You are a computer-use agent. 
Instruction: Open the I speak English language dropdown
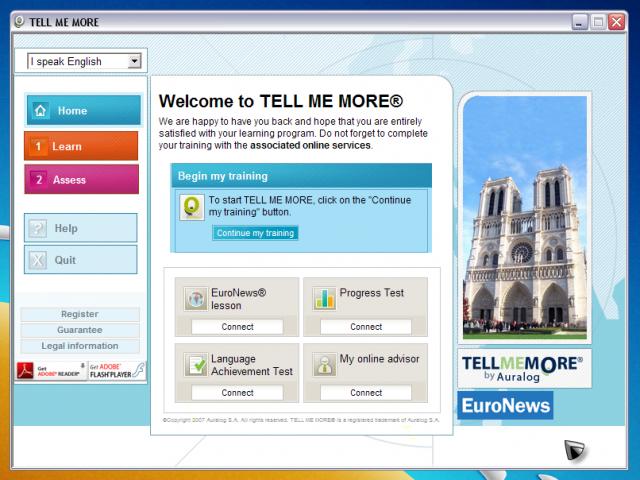tap(85, 61)
